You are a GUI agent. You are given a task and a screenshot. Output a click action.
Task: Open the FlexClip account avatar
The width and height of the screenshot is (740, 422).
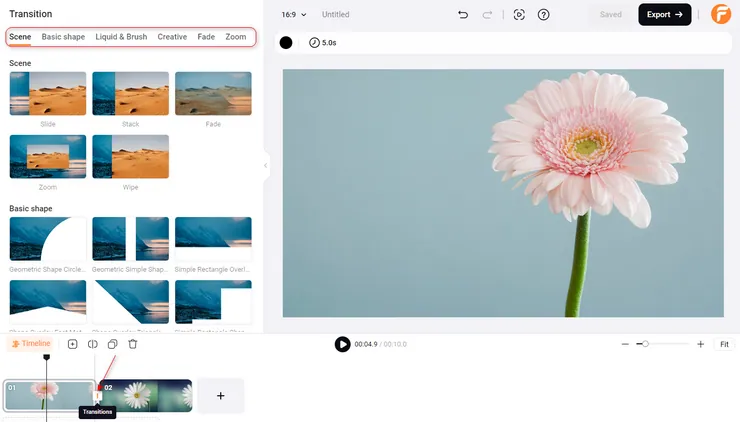tap(721, 15)
